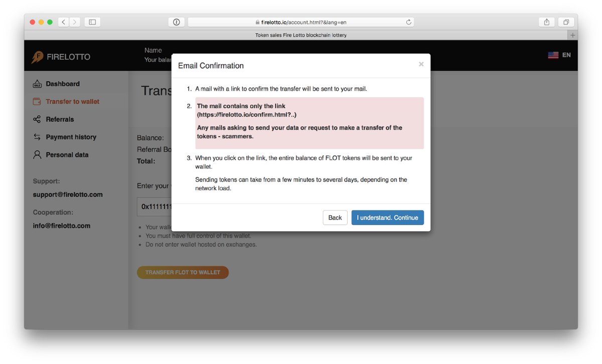The image size is (602, 364).
Task: Open the privacy report icon beside address bar
Action: (176, 22)
